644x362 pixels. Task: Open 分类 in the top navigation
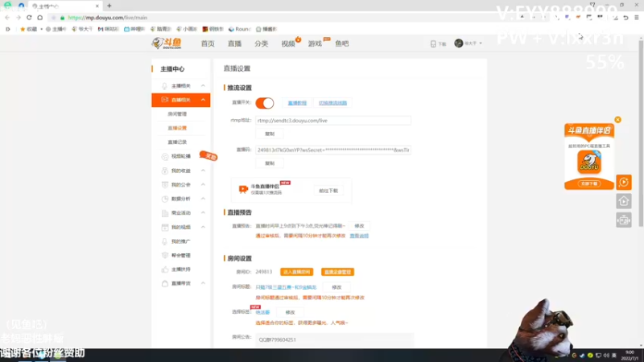coord(261,43)
